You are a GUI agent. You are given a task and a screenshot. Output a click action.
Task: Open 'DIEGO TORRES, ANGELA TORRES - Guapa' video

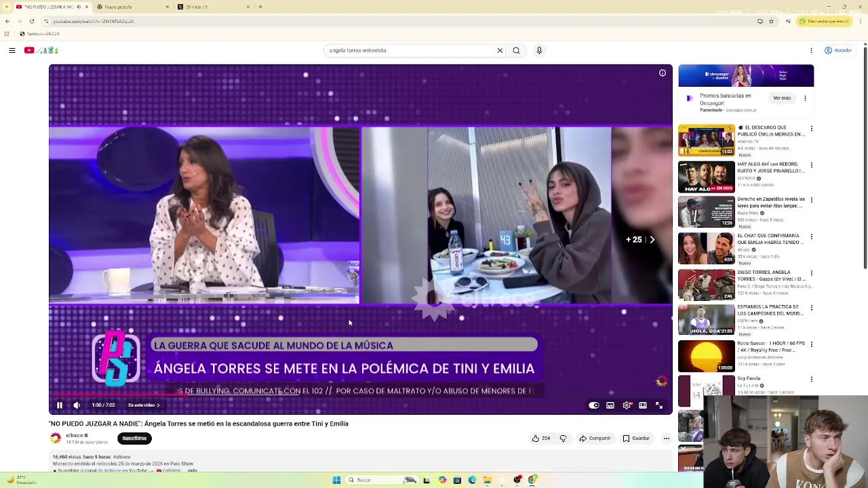pos(706,285)
